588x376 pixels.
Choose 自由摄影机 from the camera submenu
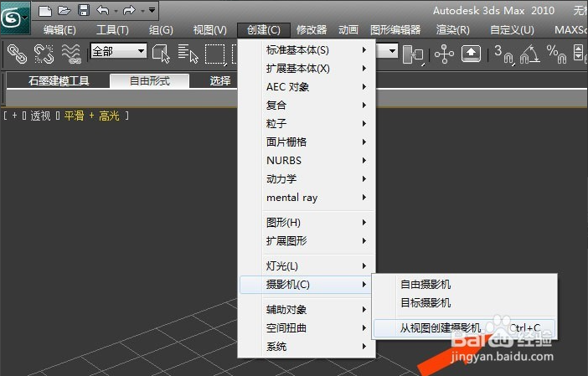[x=464, y=285]
